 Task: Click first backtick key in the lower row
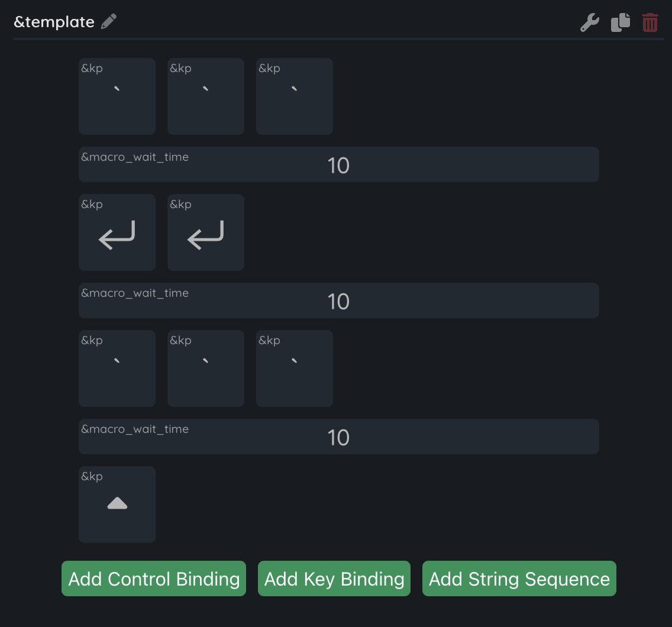(x=117, y=369)
